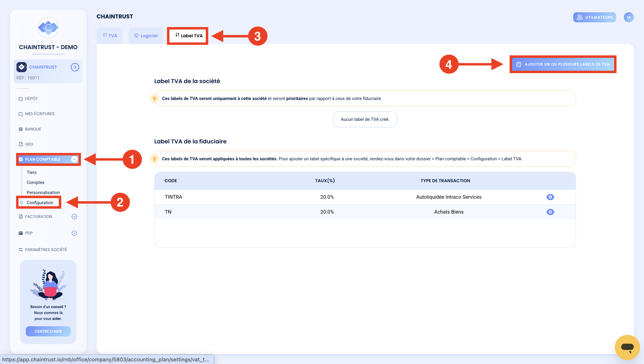644x364 pixels.
Task: Click AJOUTER UN OU PLUSIEURS LABELS DE TVA
Action: pos(563,64)
